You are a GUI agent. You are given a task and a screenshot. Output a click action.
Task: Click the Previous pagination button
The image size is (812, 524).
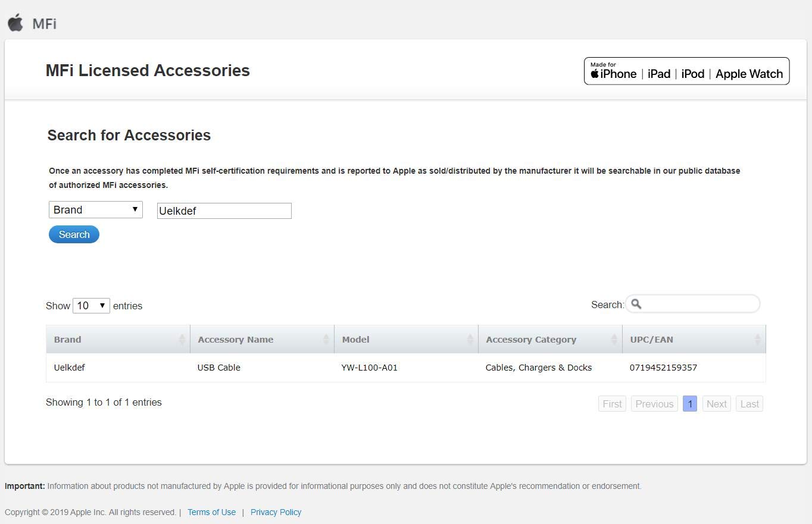[654, 404]
